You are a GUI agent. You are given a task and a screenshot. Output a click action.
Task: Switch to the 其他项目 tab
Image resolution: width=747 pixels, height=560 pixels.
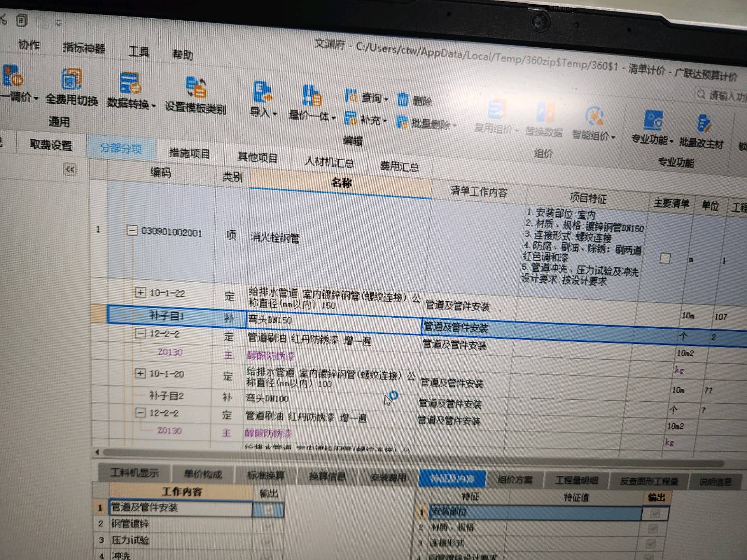point(257,157)
